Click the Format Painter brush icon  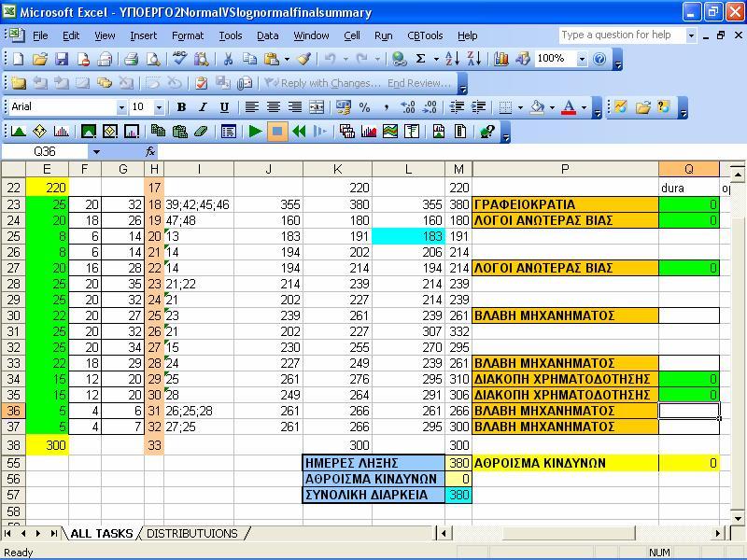[304, 59]
